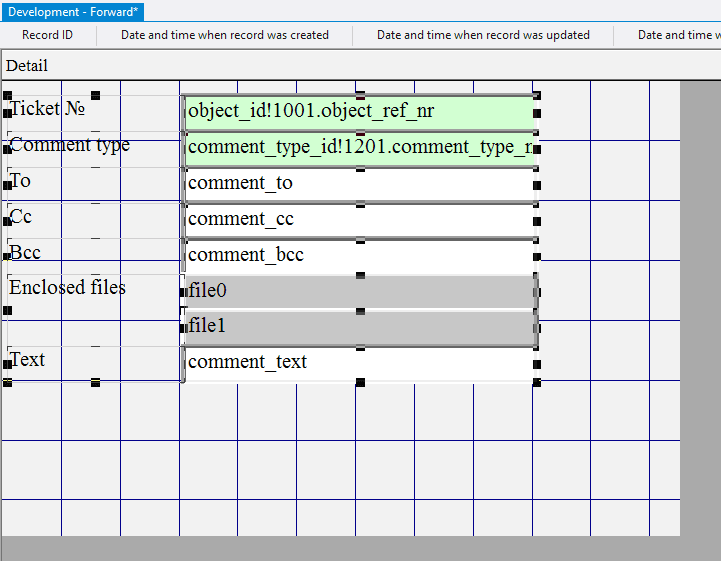
Task: Click the Record ID header column
Action: (47, 35)
